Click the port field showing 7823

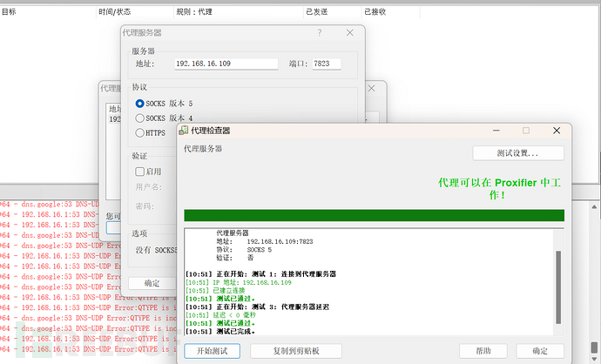[x=327, y=64]
